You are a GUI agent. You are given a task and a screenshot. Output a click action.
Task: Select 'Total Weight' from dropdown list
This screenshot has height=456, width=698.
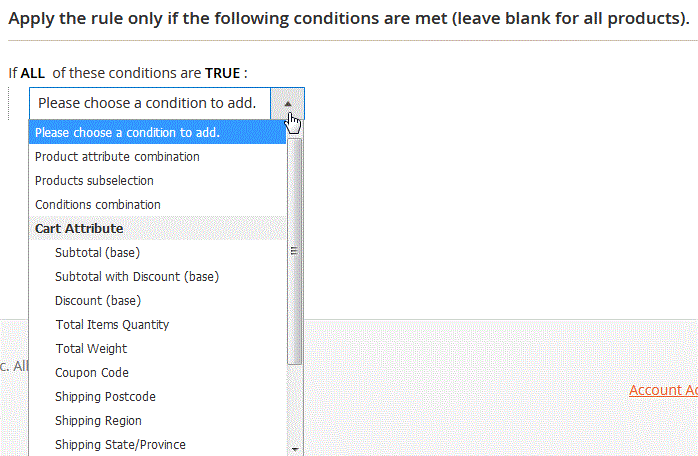pyautogui.click(x=91, y=348)
